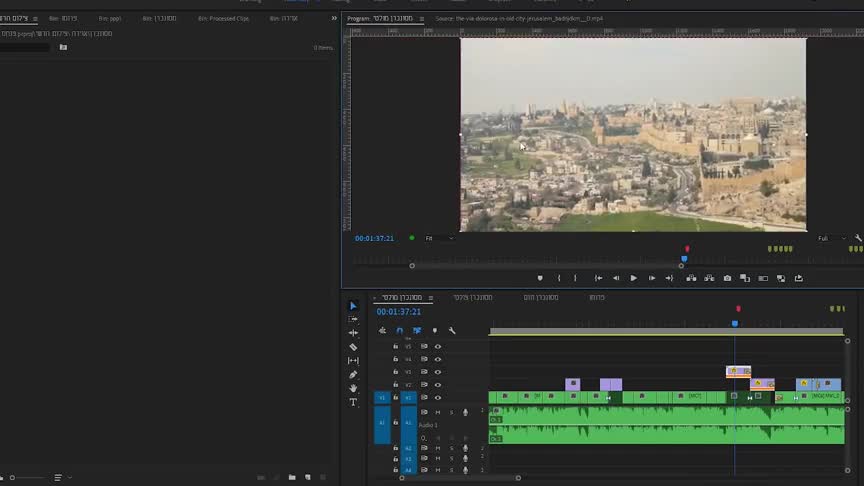
Task: Toggle timeline snapping magnet
Action: (399, 330)
